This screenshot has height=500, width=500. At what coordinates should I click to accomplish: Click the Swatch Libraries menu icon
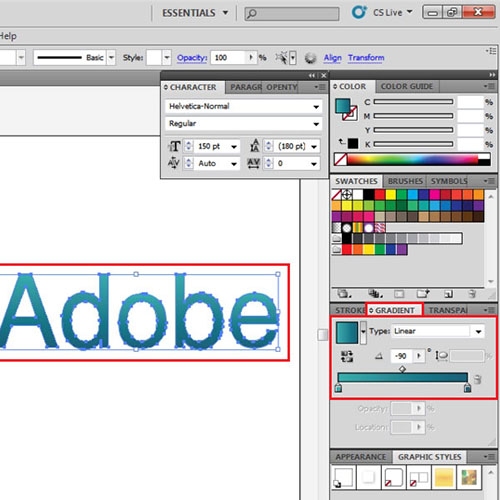[x=344, y=294]
